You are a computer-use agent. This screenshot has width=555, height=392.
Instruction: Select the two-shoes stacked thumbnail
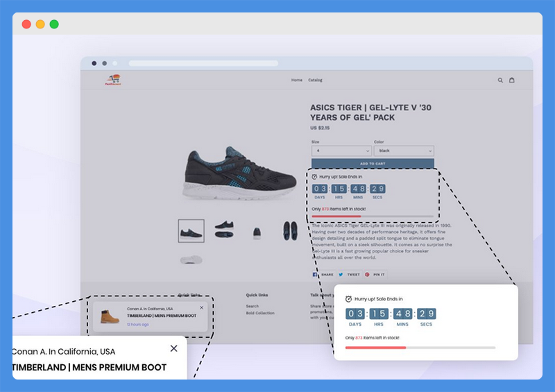[x=224, y=230]
